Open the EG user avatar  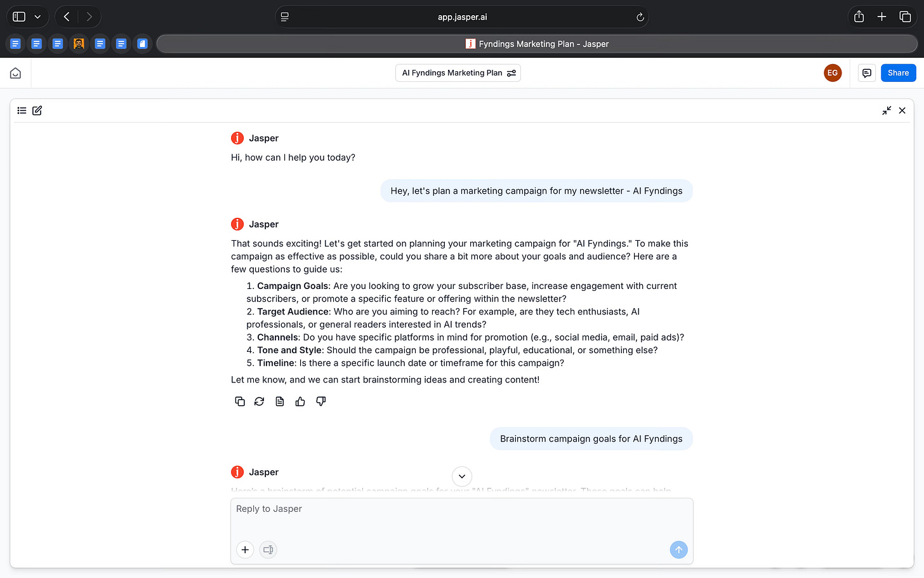click(x=833, y=73)
